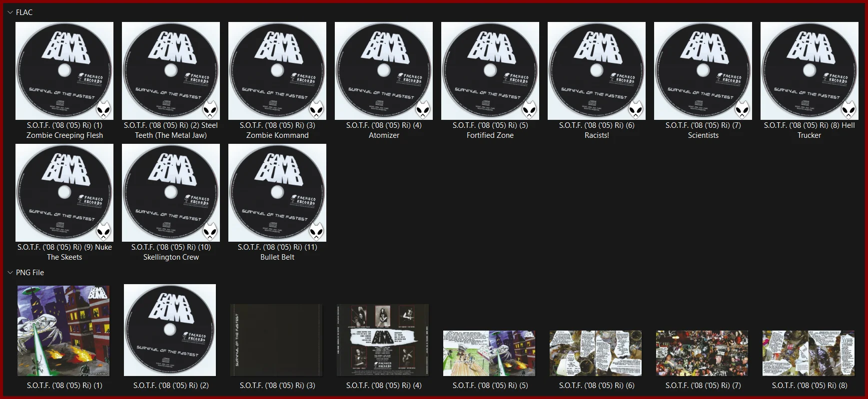The width and height of the screenshot is (868, 399).
Task: Click file name text '(1) Zombie Creeping Flesh'
Action: point(64,130)
